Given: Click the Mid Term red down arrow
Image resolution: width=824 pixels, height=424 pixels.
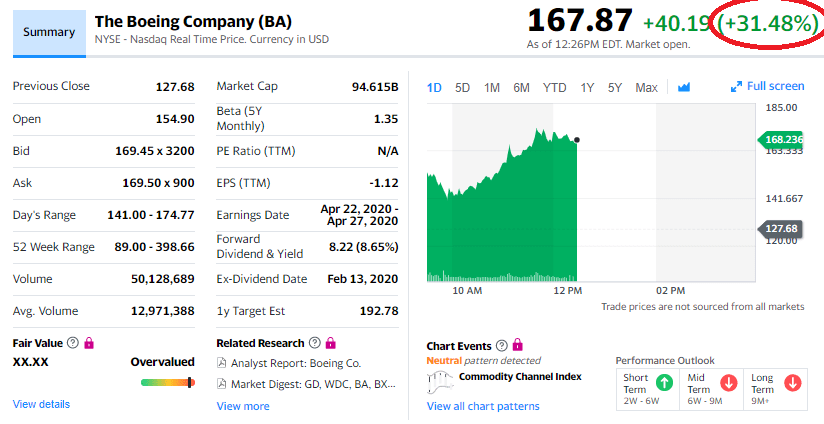Looking at the screenshot, I should [x=729, y=383].
